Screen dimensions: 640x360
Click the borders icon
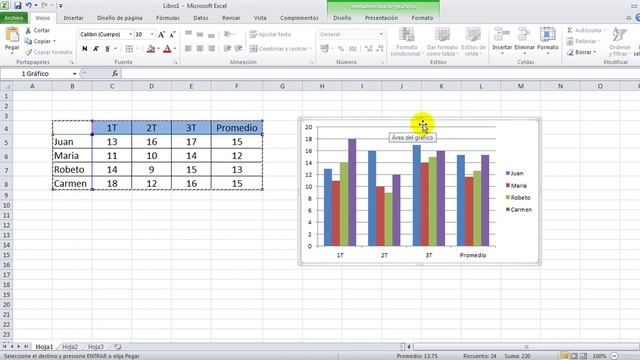coord(129,49)
